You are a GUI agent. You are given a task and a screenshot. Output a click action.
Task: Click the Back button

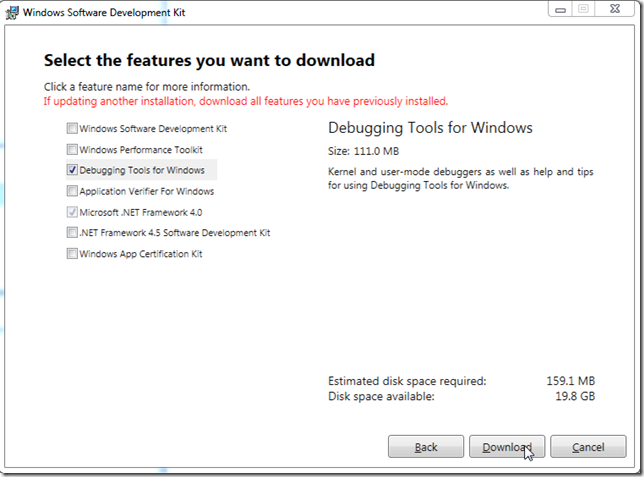click(426, 447)
